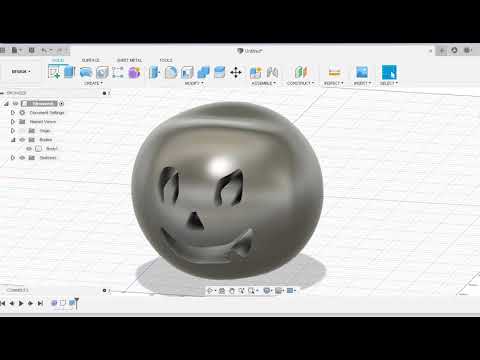Use the Shell tool icon
This screenshot has width=480, height=360.
coord(187,72)
